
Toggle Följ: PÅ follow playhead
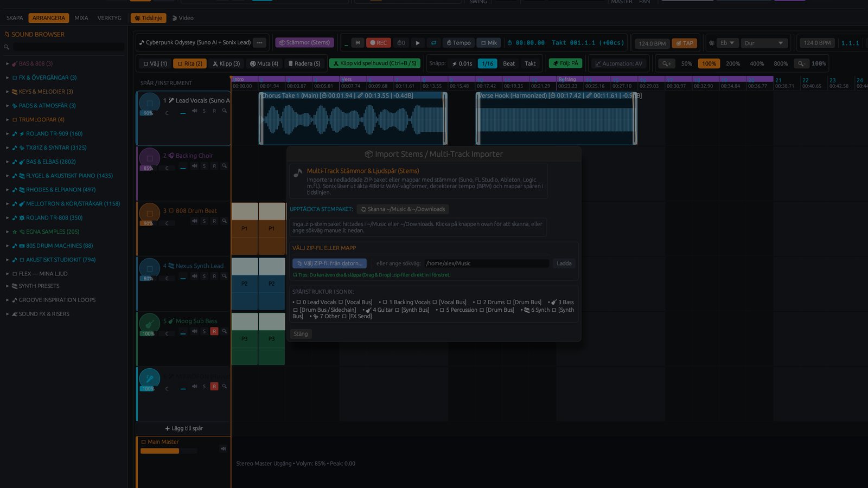point(565,63)
